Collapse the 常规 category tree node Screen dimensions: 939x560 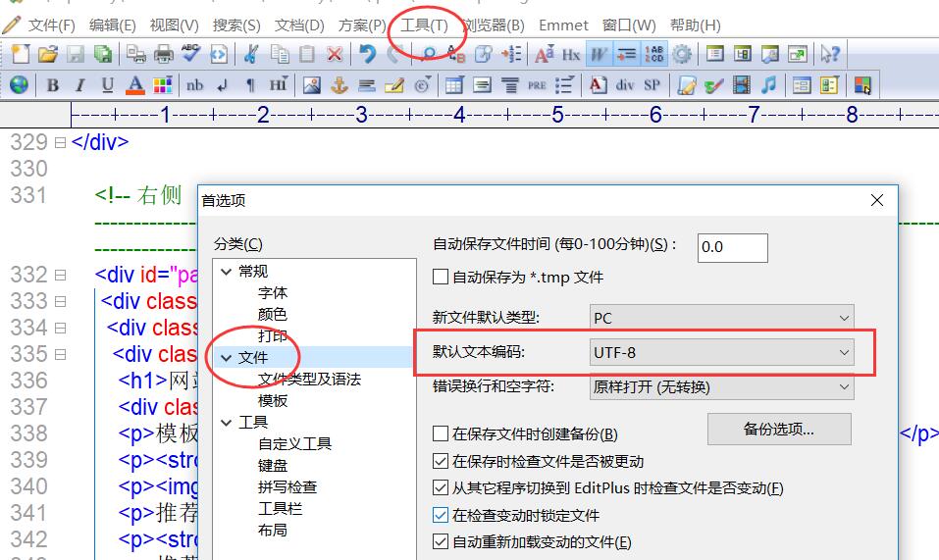[x=227, y=272]
